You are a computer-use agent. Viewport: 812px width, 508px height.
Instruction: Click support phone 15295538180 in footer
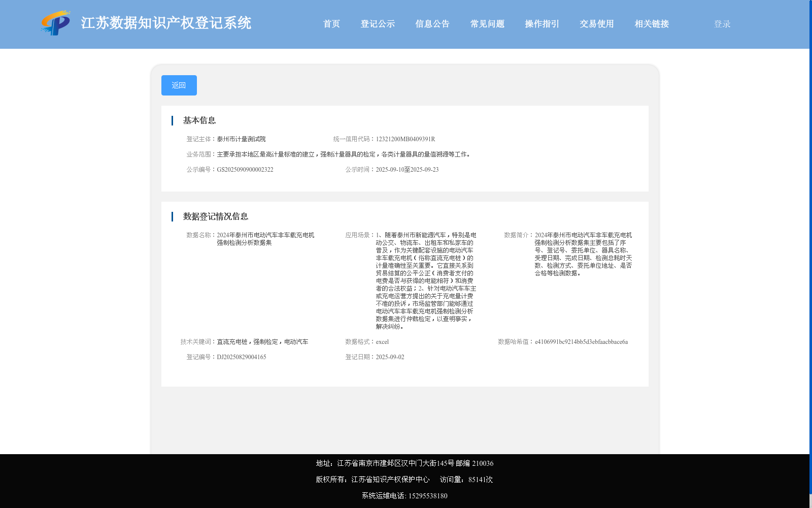[x=428, y=496]
